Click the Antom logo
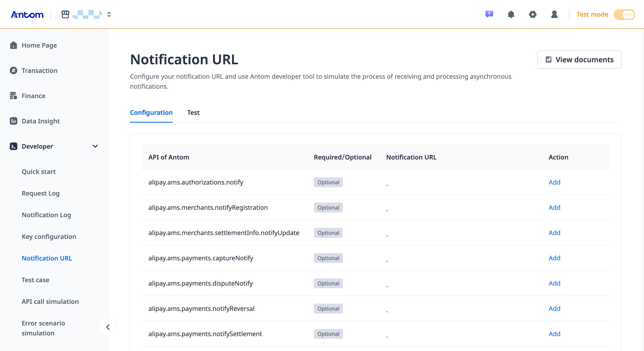Image resolution: width=644 pixels, height=351 pixels. pyautogui.click(x=27, y=14)
